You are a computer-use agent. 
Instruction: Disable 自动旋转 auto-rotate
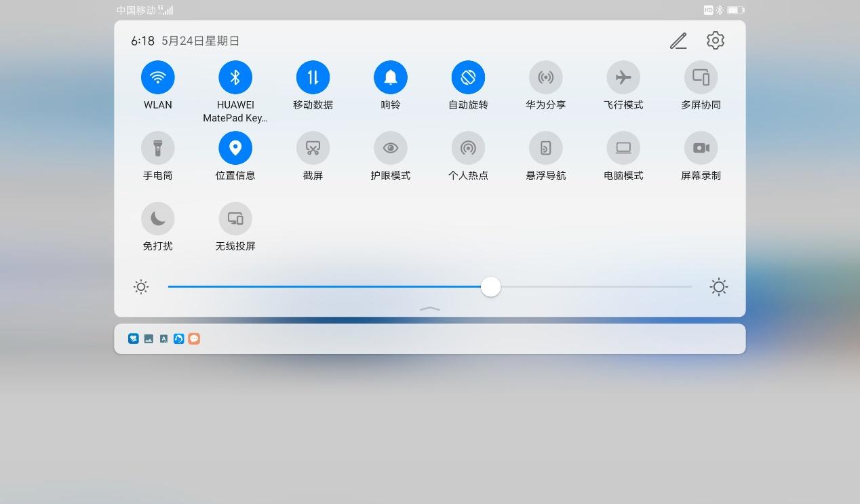pyautogui.click(x=468, y=77)
